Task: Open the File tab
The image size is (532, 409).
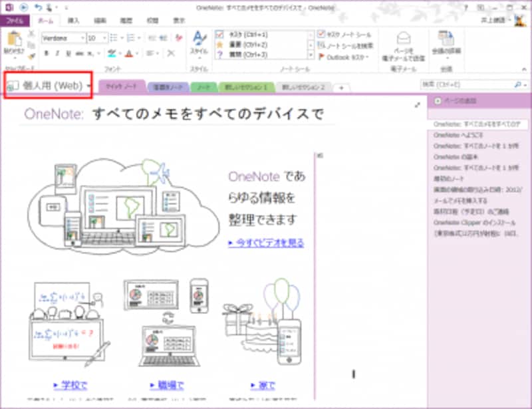Action: 15,21
